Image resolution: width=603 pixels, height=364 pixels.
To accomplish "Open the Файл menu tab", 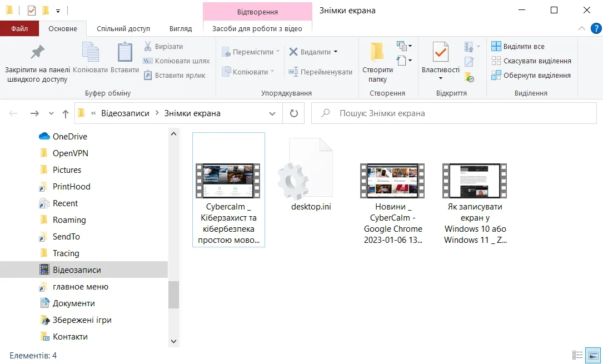I will (19, 29).
